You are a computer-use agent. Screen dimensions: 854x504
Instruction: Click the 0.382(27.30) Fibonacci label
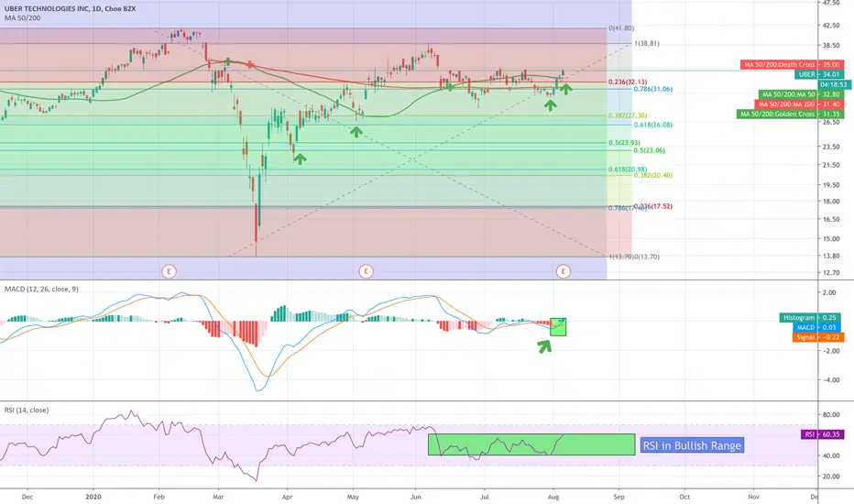pyautogui.click(x=628, y=115)
